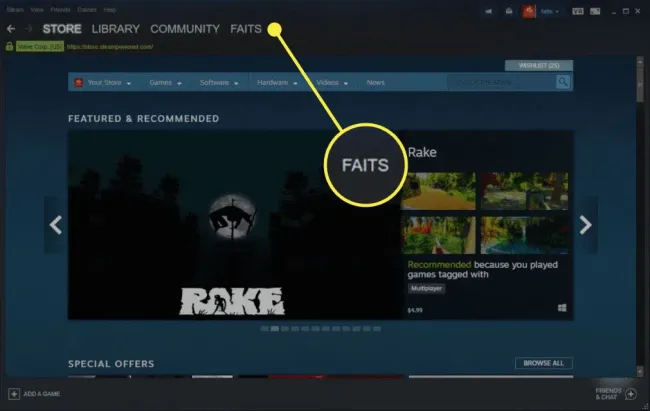Select the first carousel page dot
The width and height of the screenshot is (650, 411).
point(264,328)
